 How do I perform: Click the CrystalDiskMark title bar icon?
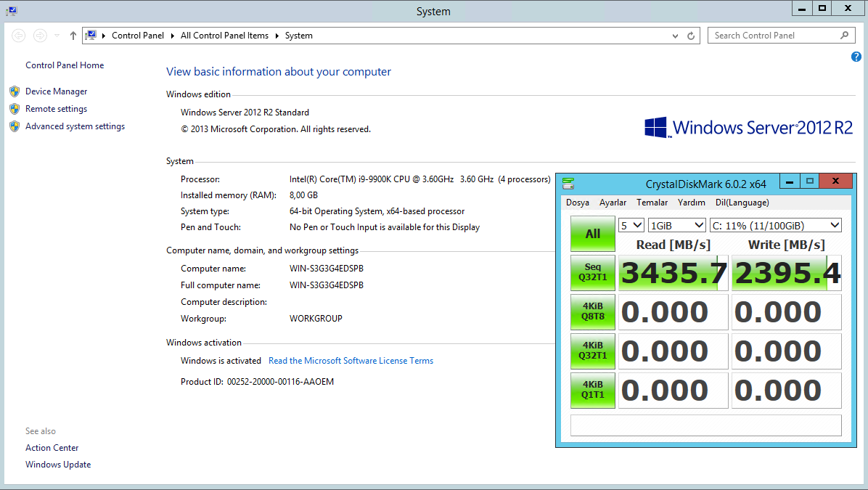[x=568, y=183]
